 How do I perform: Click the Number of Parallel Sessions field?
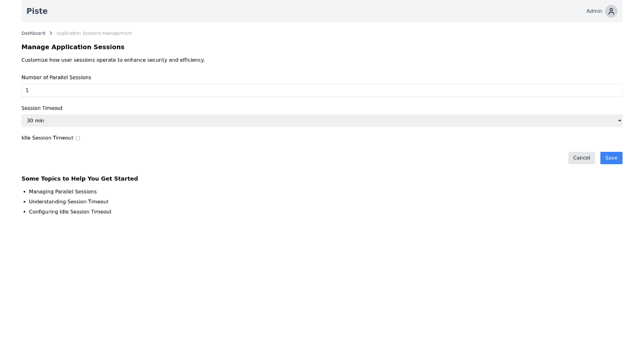click(x=322, y=90)
